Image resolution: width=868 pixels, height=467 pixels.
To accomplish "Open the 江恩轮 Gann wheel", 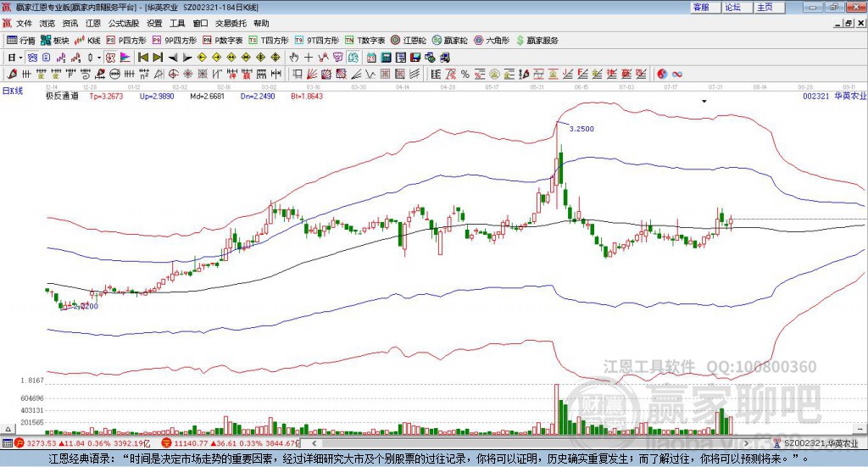I will pos(408,41).
